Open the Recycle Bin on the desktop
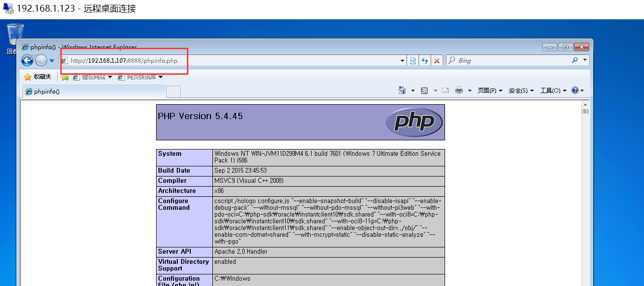 click(15, 39)
